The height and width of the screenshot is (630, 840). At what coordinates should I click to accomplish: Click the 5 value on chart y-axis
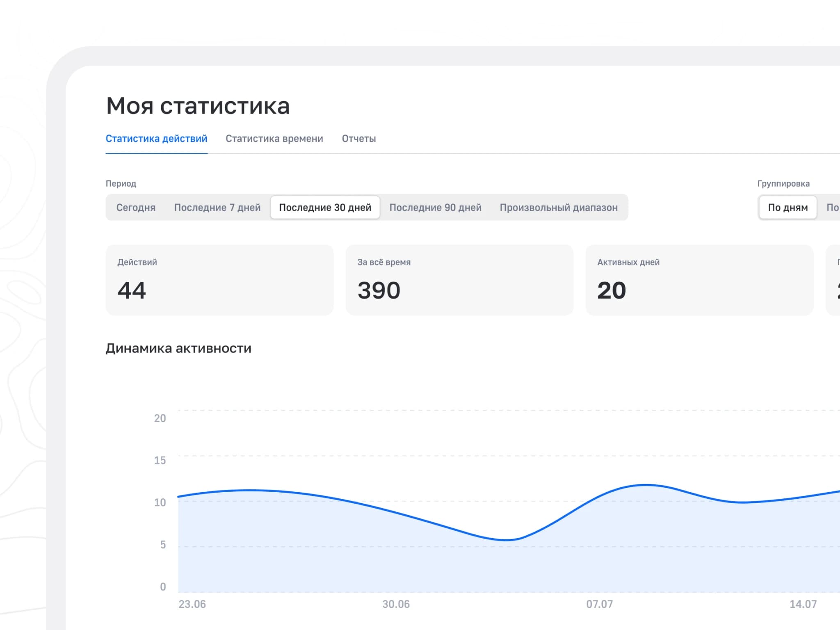[x=163, y=545]
